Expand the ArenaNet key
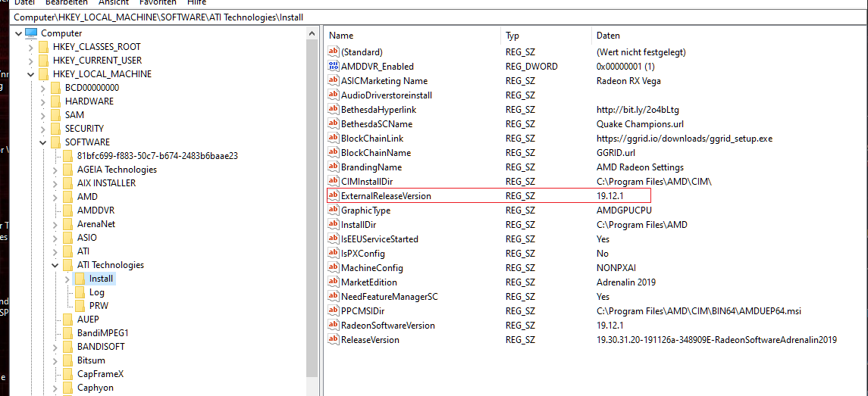868x396 pixels. point(55,224)
